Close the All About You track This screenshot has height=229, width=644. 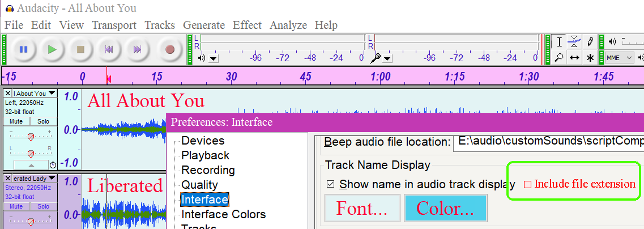[x=8, y=94]
